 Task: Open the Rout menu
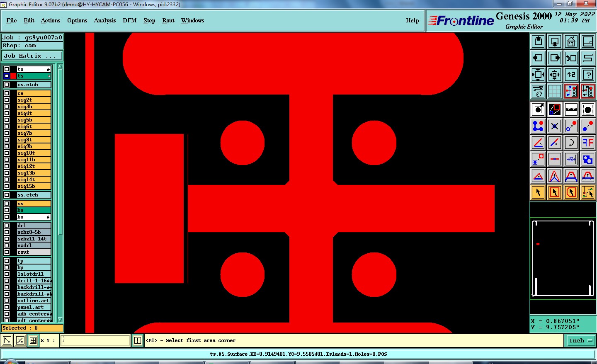tap(168, 20)
